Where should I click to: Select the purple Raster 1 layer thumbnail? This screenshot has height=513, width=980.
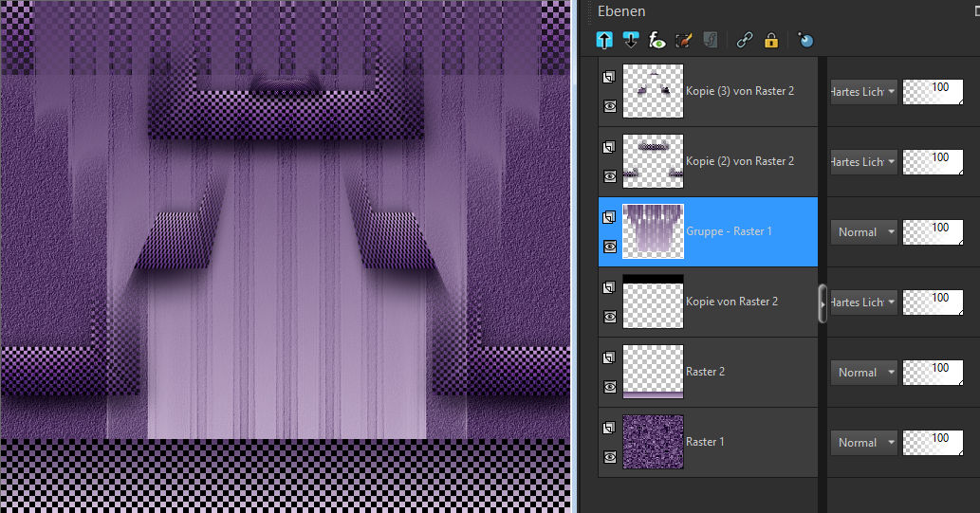tap(653, 442)
